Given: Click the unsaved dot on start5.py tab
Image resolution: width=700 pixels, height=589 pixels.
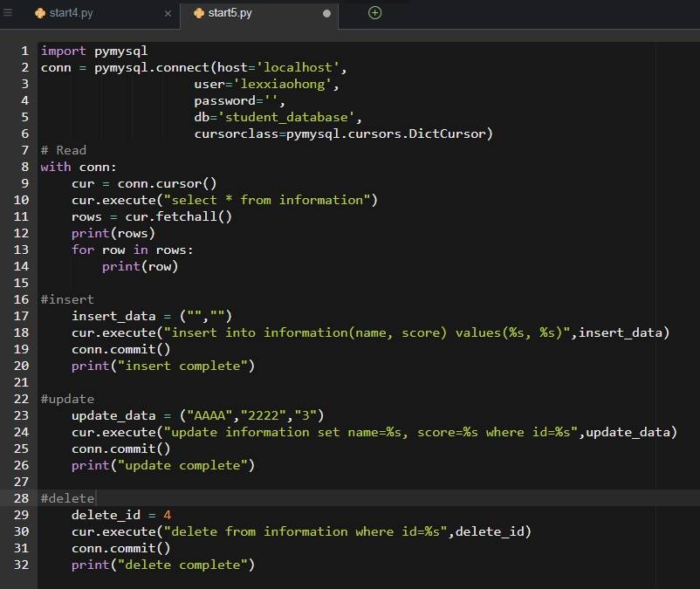Looking at the screenshot, I should tap(326, 14).
